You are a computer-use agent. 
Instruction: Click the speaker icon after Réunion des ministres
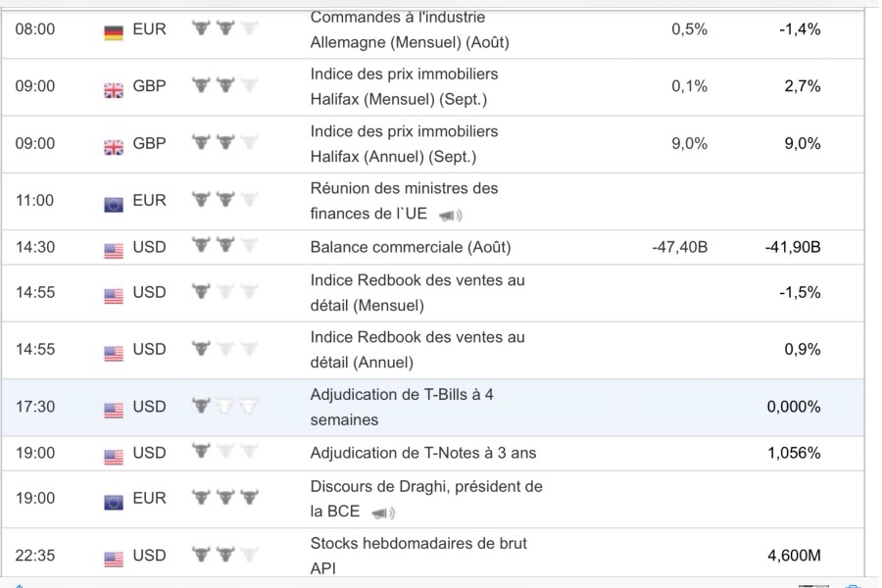tap(451, 215)
